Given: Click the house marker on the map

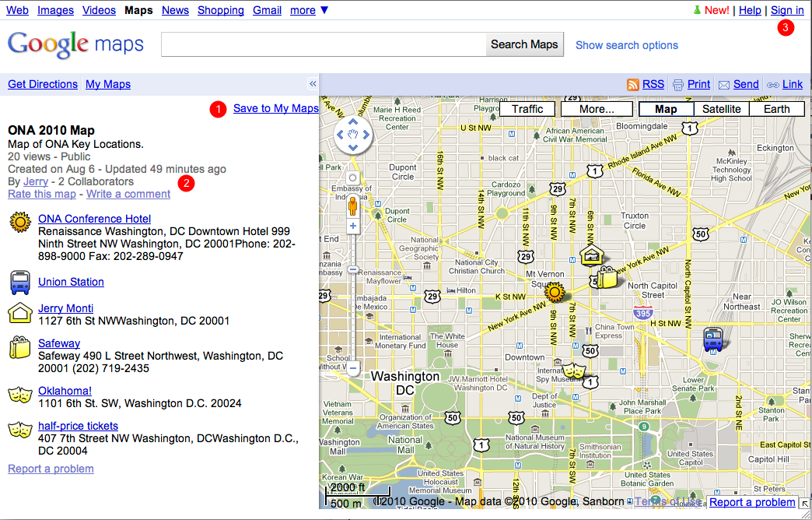Looking at the screenshot, I should (x=591, y=255).
